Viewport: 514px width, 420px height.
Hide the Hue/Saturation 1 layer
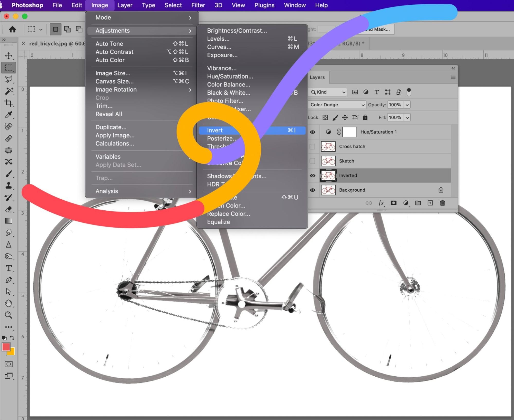[x=312, y=132]
